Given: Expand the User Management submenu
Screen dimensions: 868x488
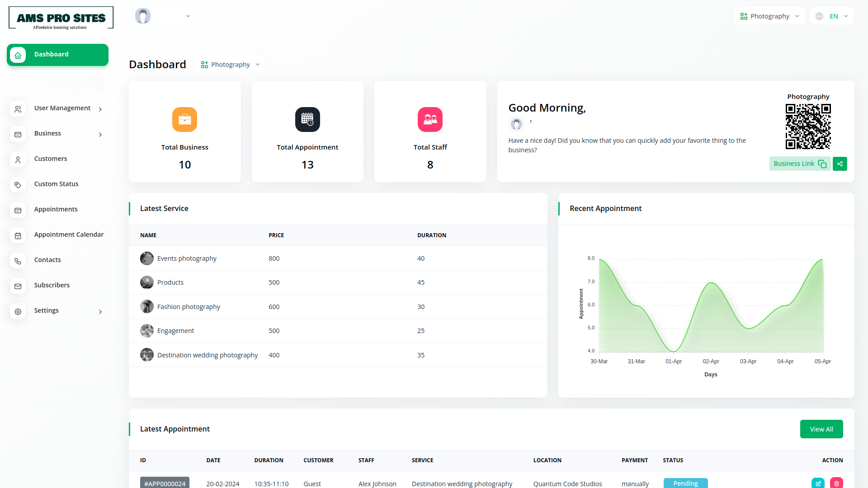Looking at the screenshot, I should tap(100, 109).
